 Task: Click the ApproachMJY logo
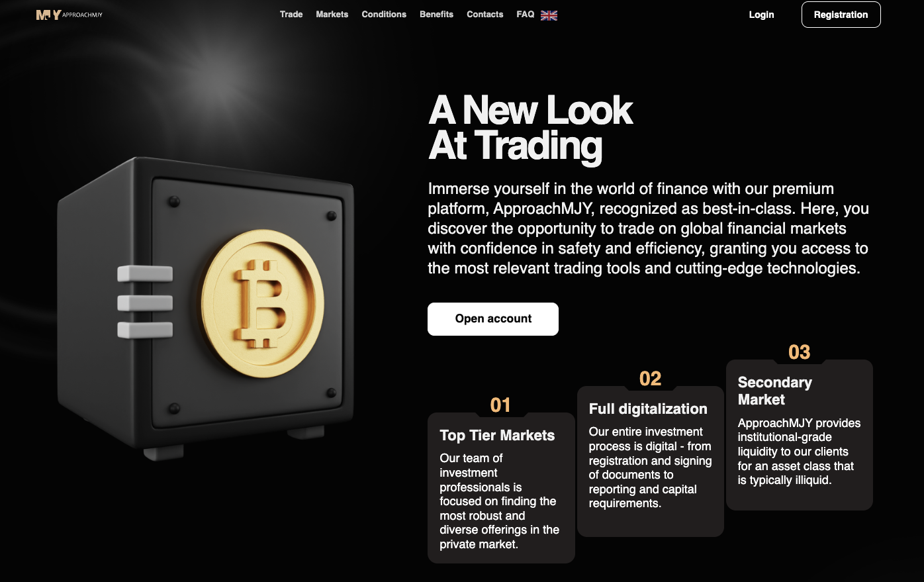point(69,15)
